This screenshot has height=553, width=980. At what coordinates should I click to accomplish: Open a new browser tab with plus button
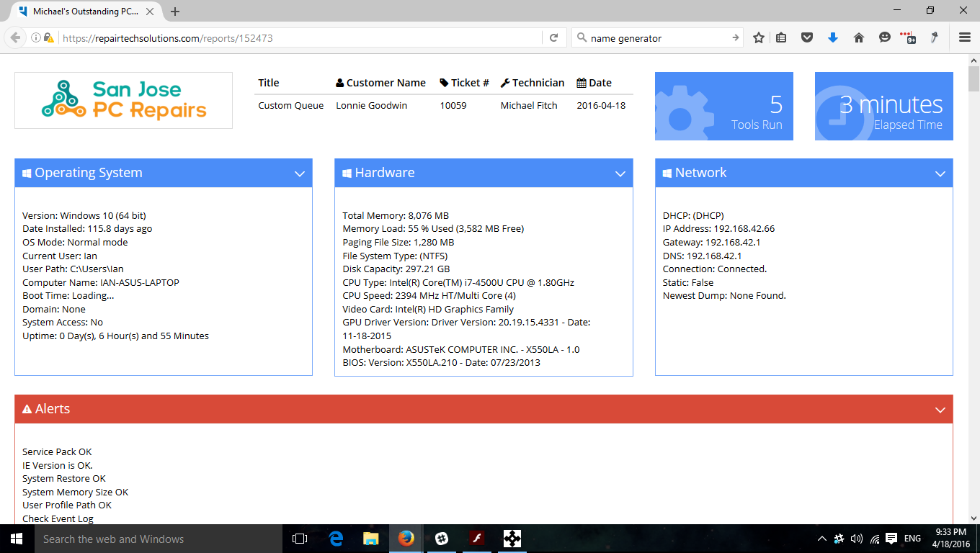(x=175, y=12)
